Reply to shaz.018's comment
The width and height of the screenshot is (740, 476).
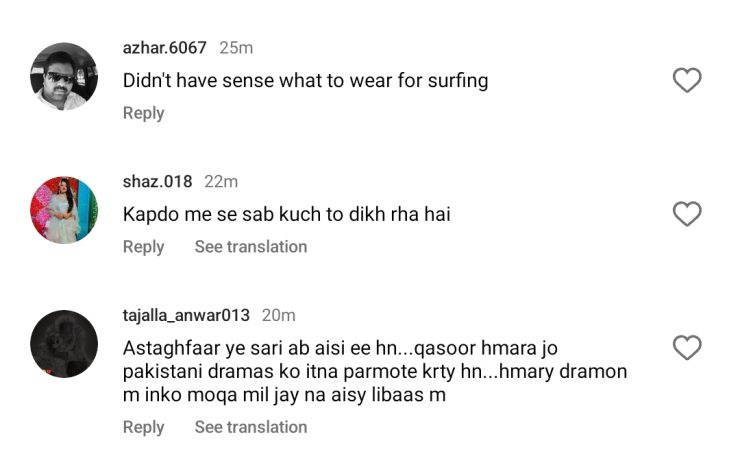pos(143,246)
